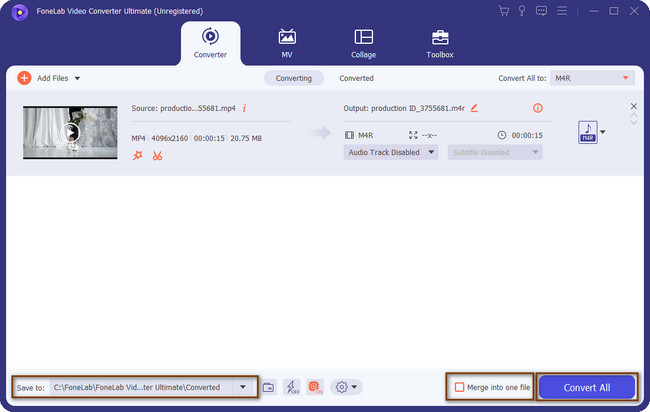
Task: Click the M4R output format icon
Action: click(587, 132)
